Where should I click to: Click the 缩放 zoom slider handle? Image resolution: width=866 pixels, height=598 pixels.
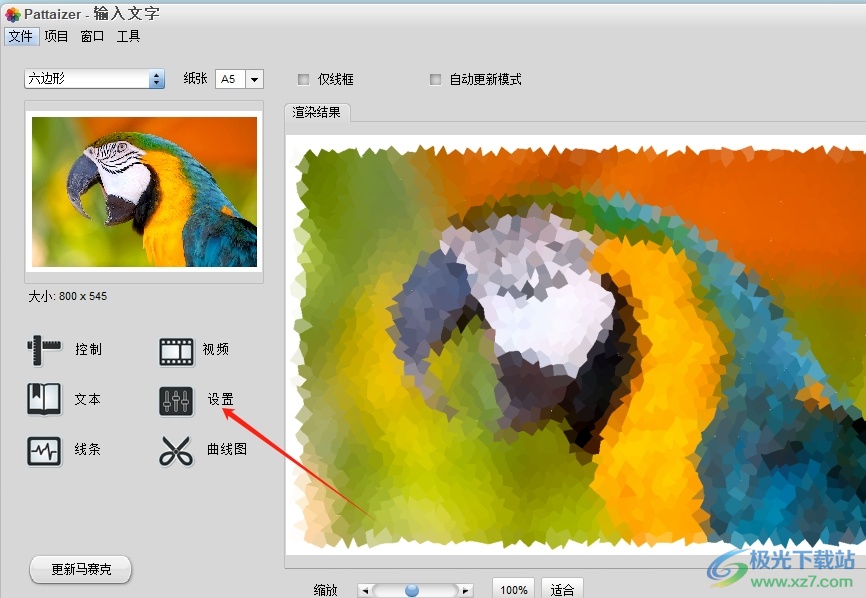(412, 590)
